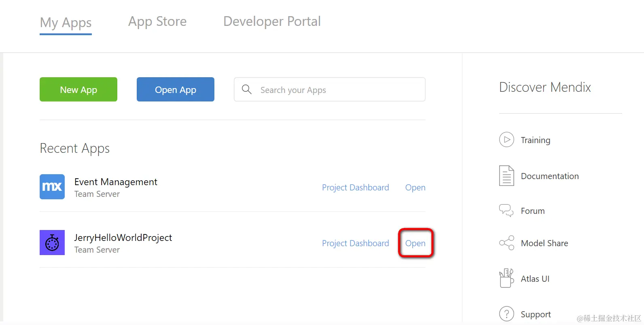Focus the Search your Apps field

pyautogui.click(x=329, y=89)
